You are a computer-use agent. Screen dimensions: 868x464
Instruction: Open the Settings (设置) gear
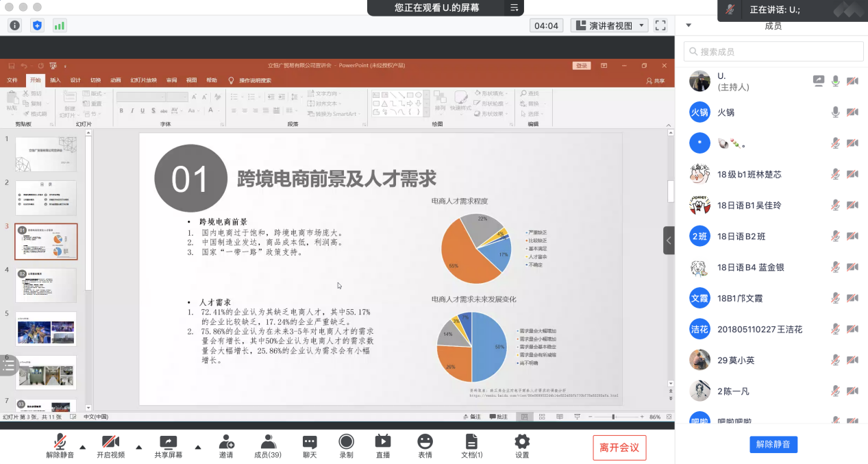click(522, 446)
